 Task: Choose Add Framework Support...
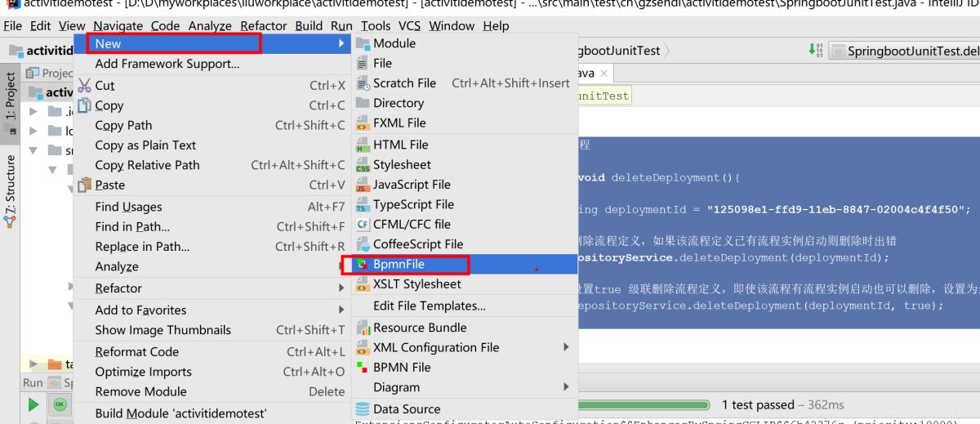(212, 64)
